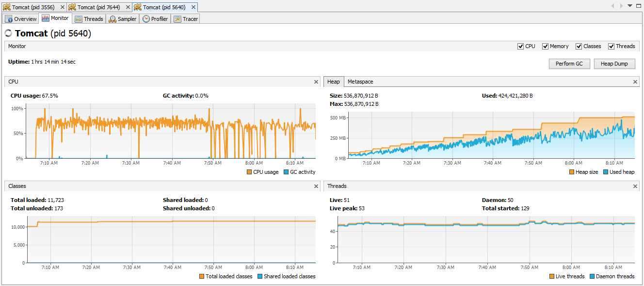Click the Tomcat (pid 5640) page heading
Screen dimensions: 644x286
53,34
